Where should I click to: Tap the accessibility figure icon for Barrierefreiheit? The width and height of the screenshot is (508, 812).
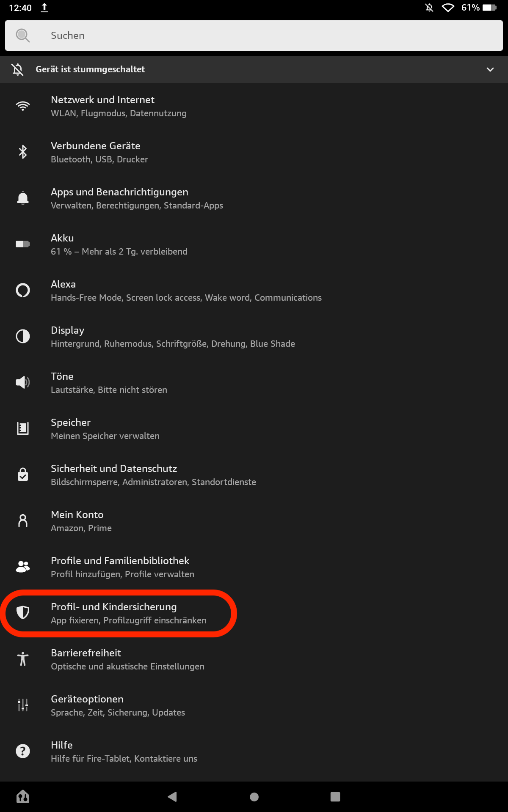23,659
